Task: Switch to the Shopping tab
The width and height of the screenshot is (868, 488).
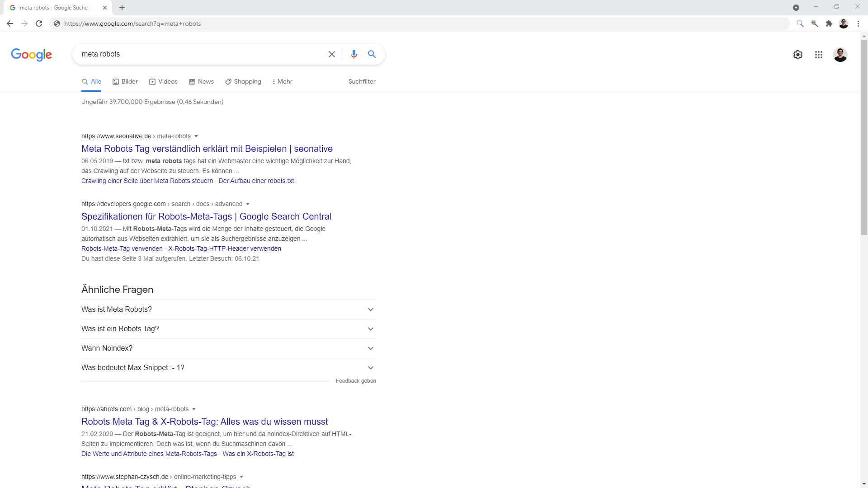Action: 243,81
